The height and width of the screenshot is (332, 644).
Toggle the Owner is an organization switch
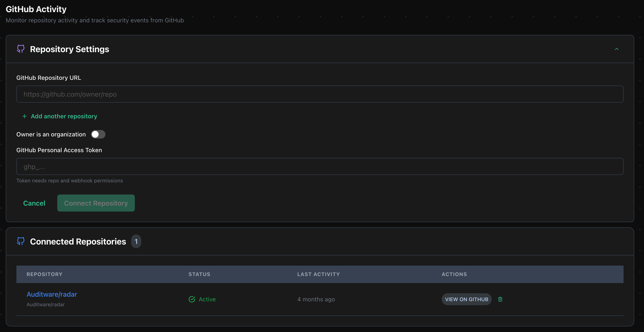pyautogui.click(x=98, y=135)
